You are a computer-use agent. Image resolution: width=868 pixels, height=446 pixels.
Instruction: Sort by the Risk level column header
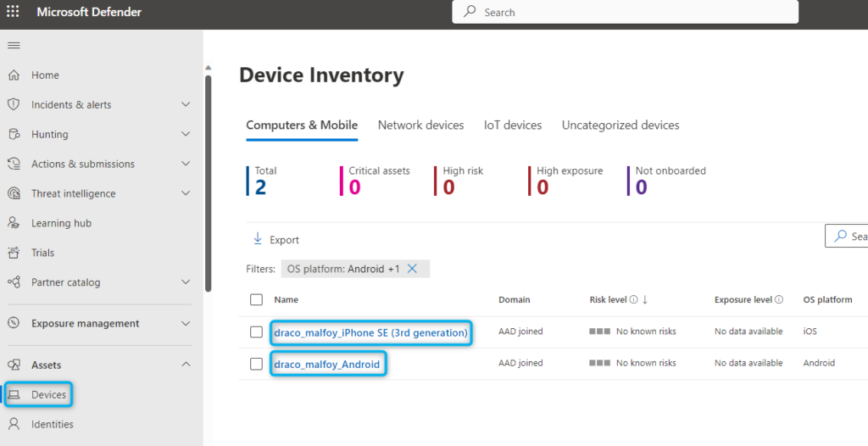point(608,299)
